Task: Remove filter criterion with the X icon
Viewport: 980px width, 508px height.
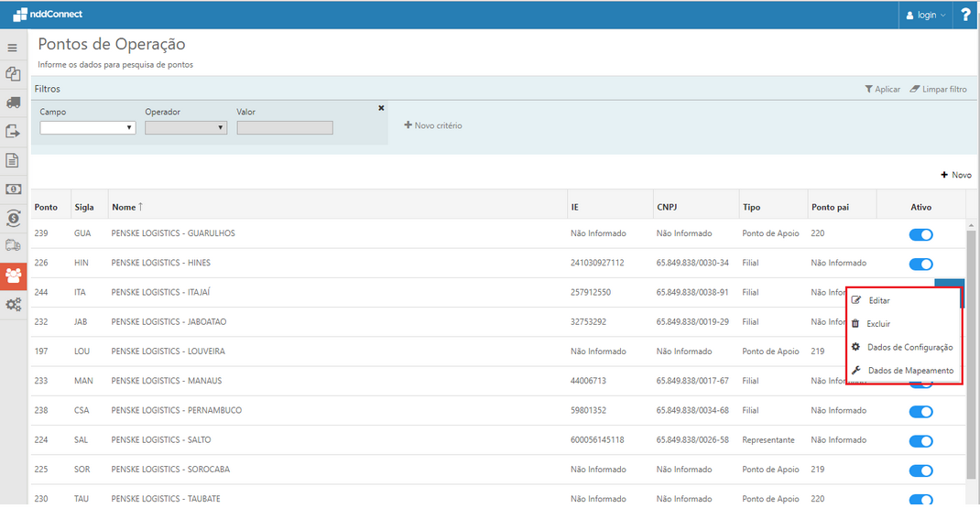Action: (x=382, y=108)
